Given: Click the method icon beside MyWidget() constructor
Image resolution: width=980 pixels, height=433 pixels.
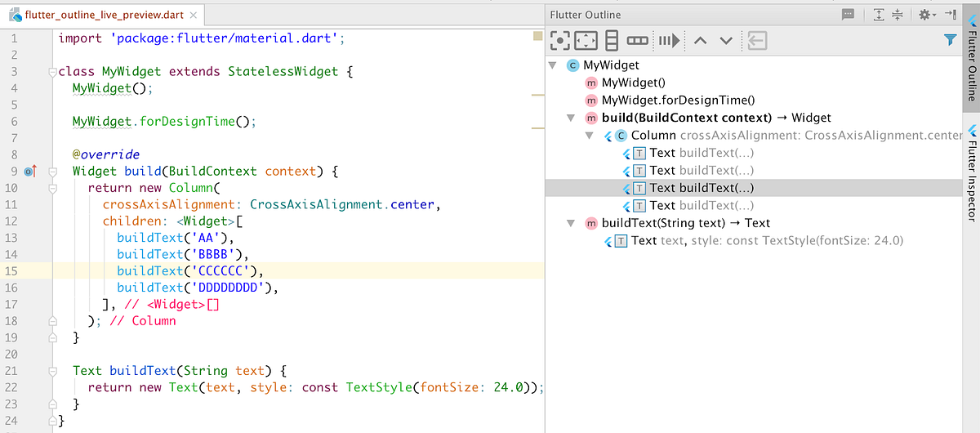Looking at the screenshot, I should click(590, 83).
